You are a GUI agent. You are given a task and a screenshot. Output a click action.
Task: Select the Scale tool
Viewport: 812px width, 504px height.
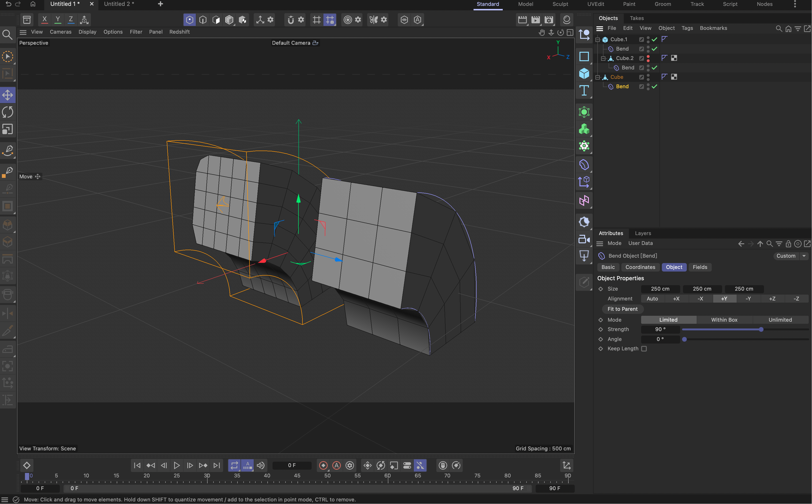8,129
